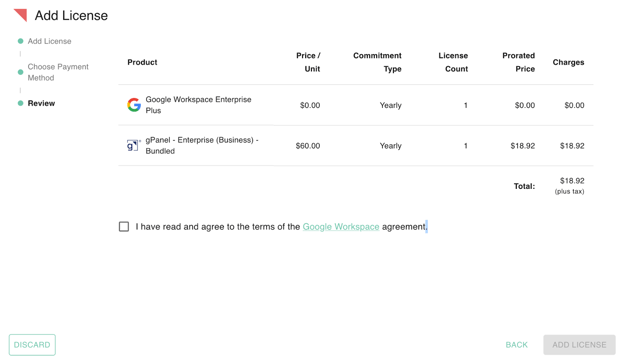This screenshot has height=361, width=624.
Task: Click the $60.00 price per unit
Action: [308, 146]
